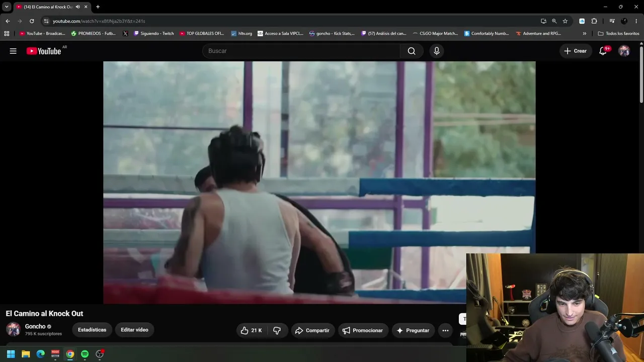The height and width of the screenshot is (362, 644).
Task: Open the hltv.org bookmark
Action: click(x=242, y=34)
